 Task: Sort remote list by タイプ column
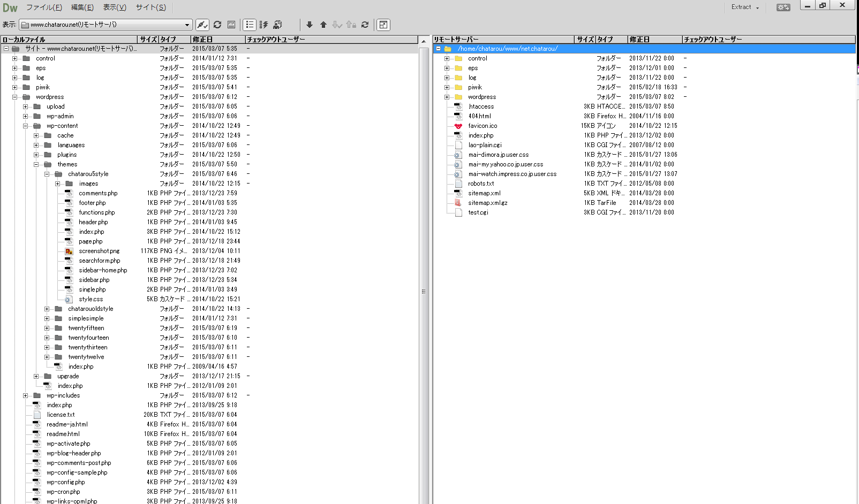pyautogui.click(x=612, y=40)
